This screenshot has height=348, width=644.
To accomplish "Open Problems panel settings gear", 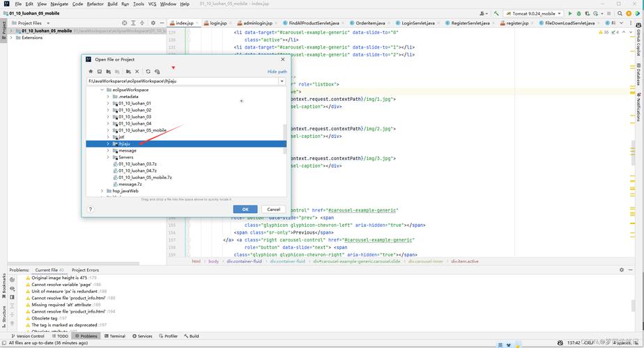I will pyautogui.click(x=622, y=269).
